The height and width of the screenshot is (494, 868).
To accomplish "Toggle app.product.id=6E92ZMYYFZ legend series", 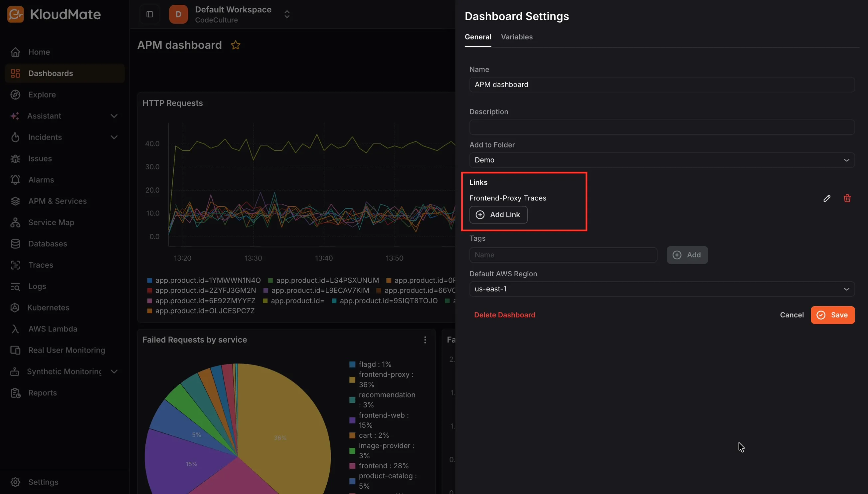I will (x=201, y=301).
